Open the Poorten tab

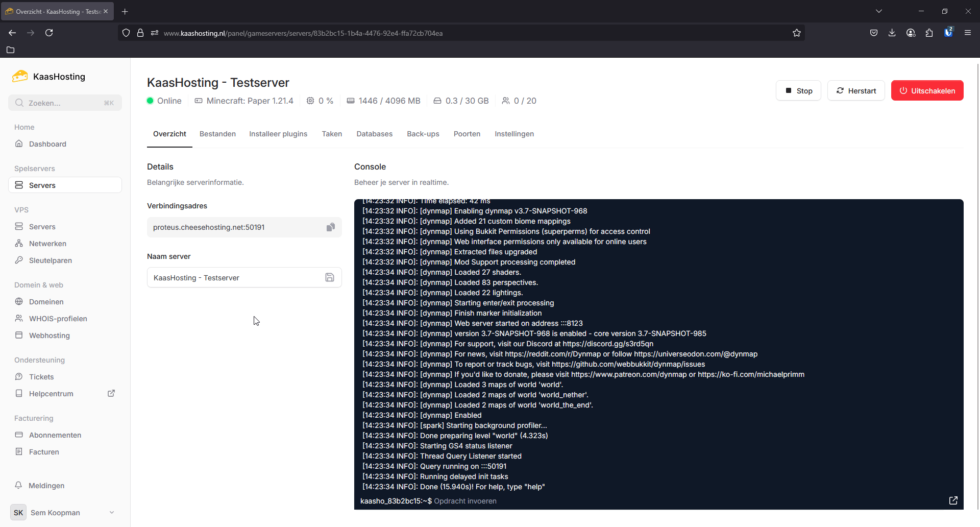point(467,134)
